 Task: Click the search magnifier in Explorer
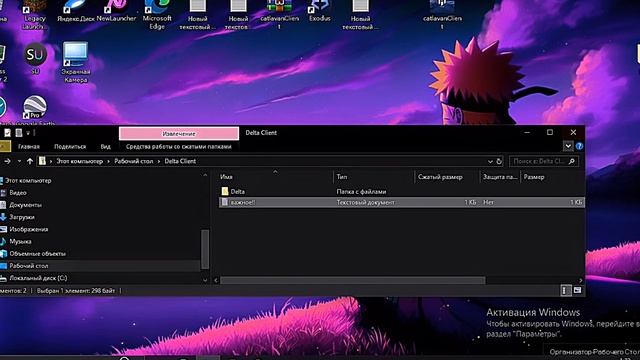571,161
